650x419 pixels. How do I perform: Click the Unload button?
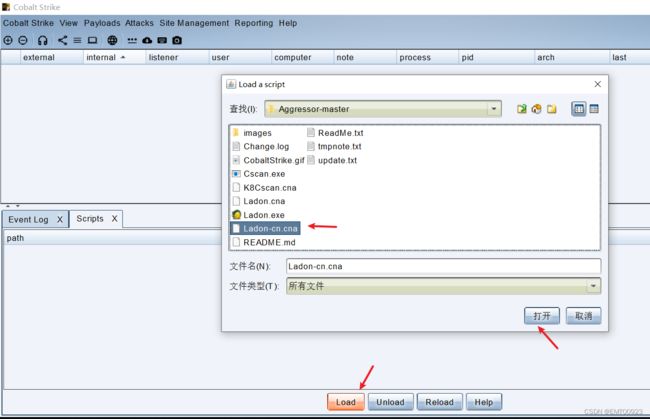tap(390, 402)
